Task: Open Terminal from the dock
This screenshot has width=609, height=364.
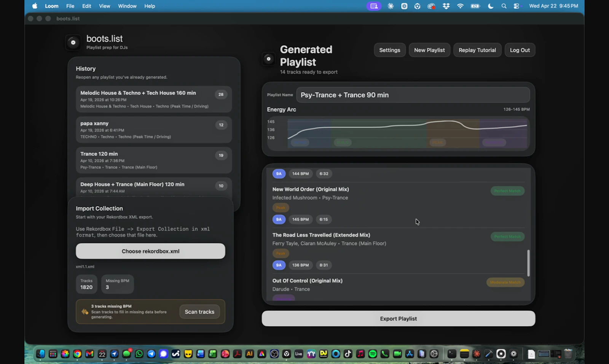Action: point(451,354)
